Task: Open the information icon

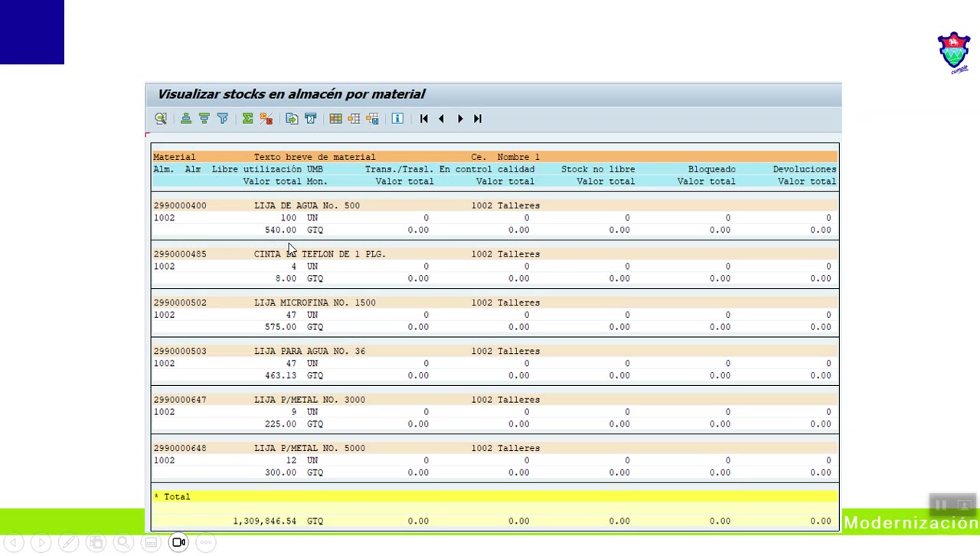Action: point(397,118)
